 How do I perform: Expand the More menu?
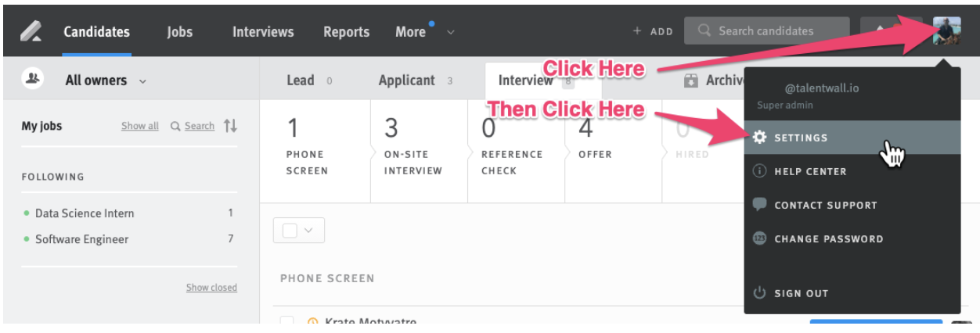[424, 32]
